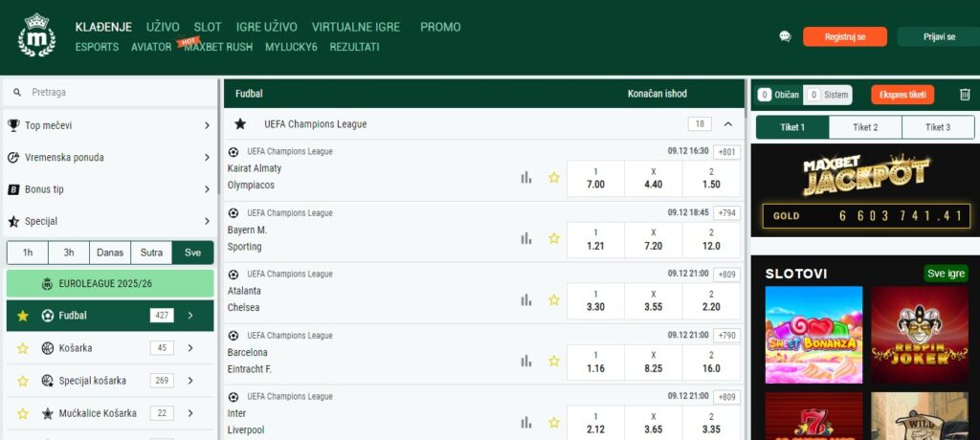Image resolution: width=980 pixels, height=440 pixels.
Task: Open Ekspres tiketi
Action: click(902, 95)
